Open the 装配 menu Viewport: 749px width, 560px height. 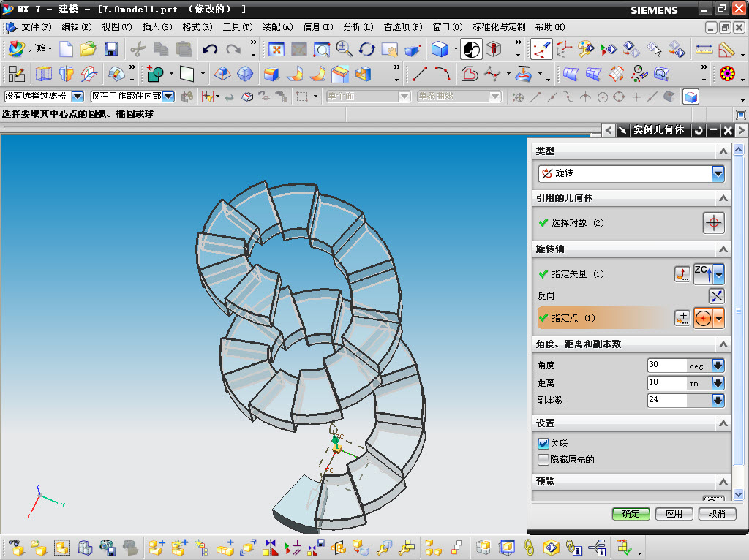coord(277,27)
